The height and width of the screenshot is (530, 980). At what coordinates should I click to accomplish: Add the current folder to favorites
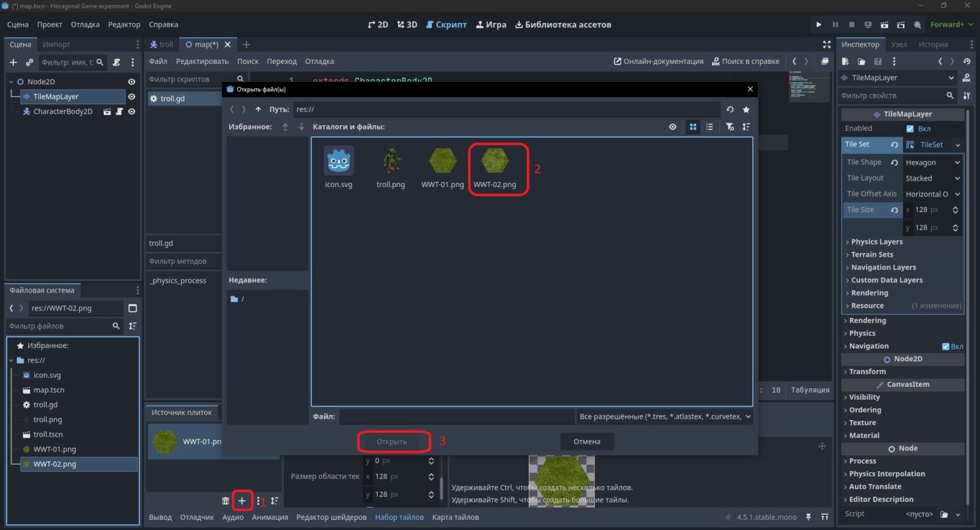tap(746, 109)
